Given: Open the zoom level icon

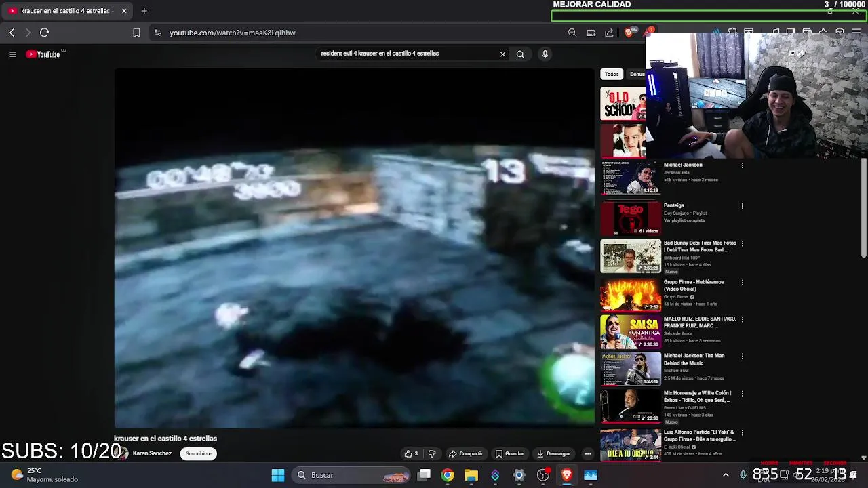Looking at the screenshot, I should tap(572, 33).
